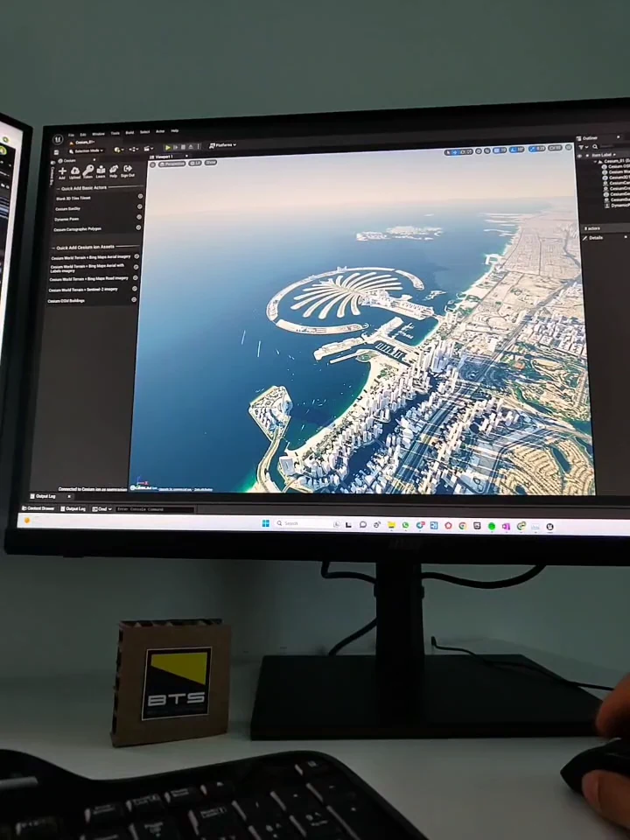Click the Output Log button in bottom bar
Image resolution: width=630 pixels, height=840 pixels.
tap(73, 509)
